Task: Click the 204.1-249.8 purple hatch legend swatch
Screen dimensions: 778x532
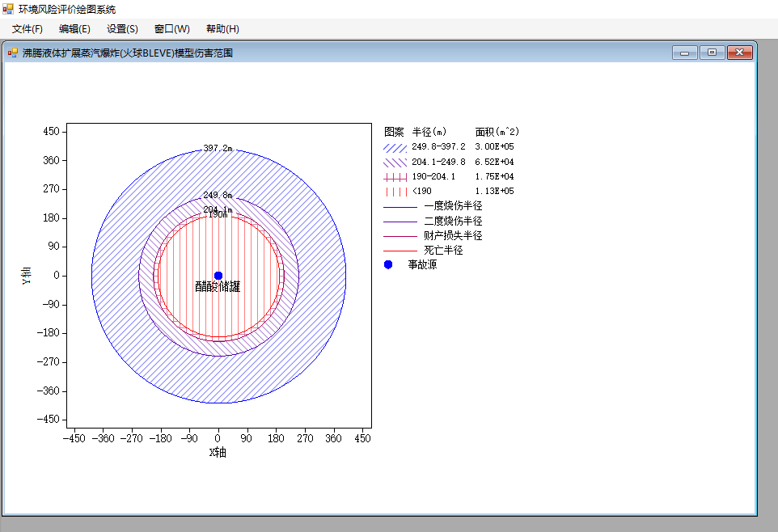Action: [x=395, y=163]
